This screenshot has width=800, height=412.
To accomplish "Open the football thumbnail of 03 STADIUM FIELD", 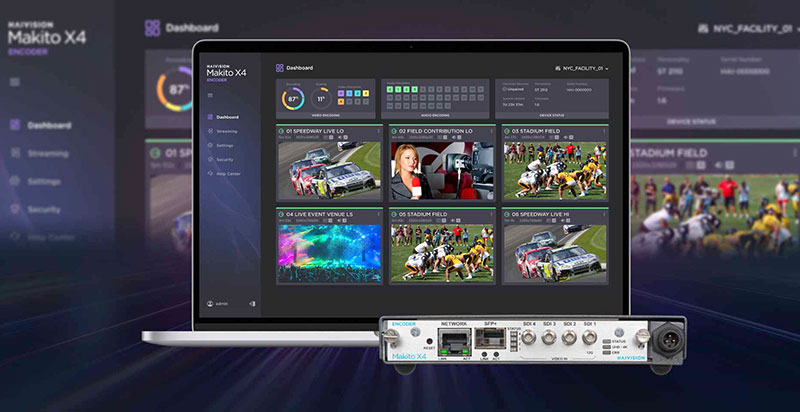I will pyautogui.click(x=555, y=170).
